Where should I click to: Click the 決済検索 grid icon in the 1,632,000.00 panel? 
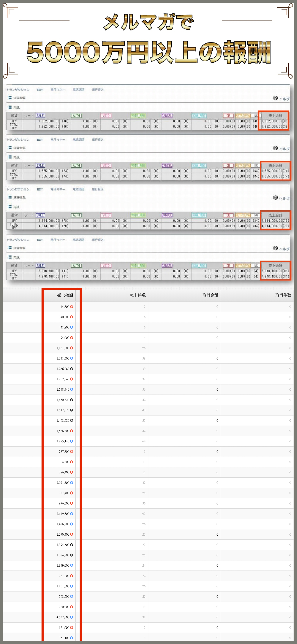pos(10,98)
